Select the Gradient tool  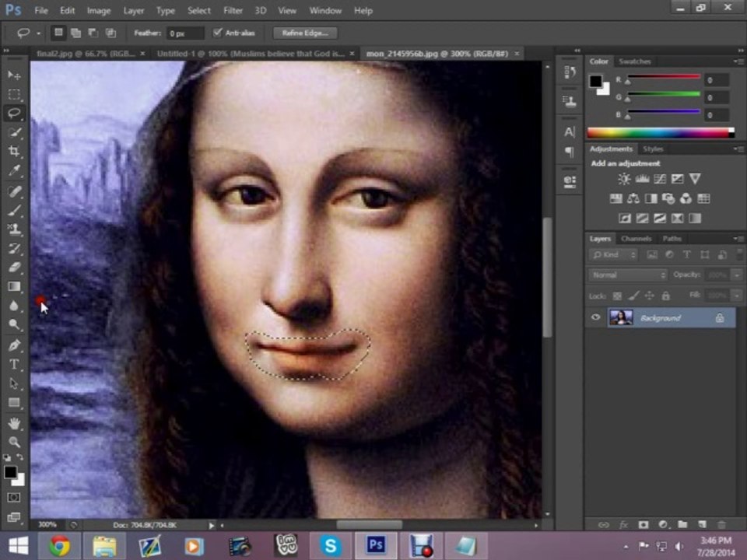pos(14,286)
